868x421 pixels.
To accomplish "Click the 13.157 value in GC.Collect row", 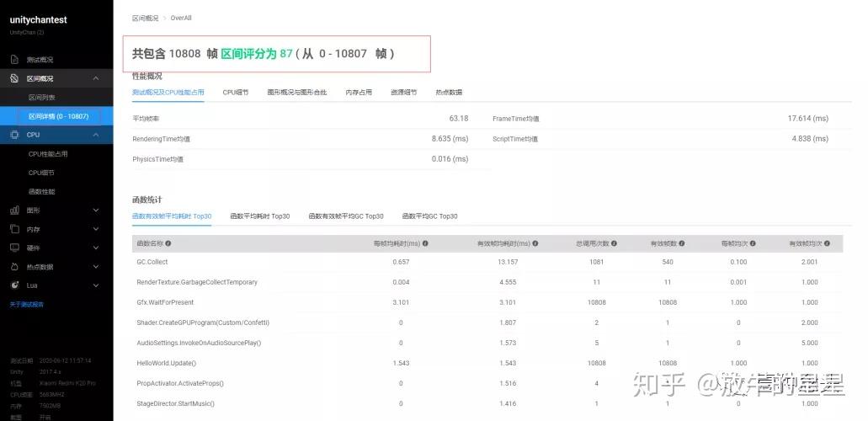I will (x=508, y=262).
